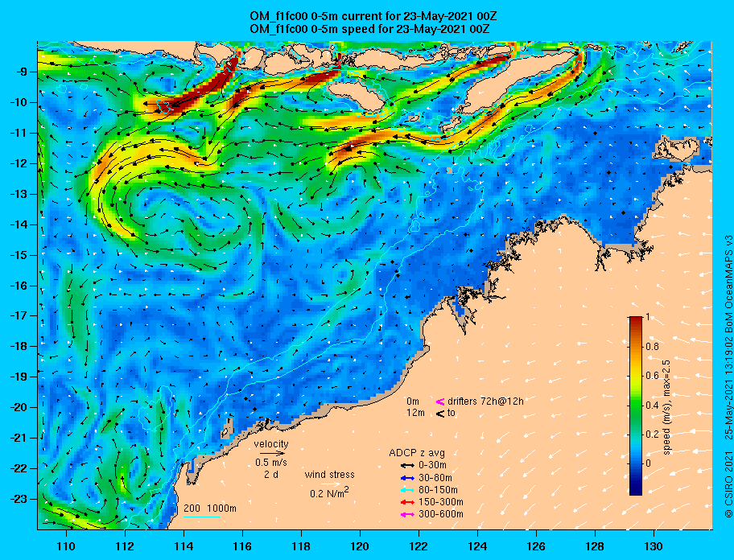
Task: Click the '0.2 N/m2' legend value
Action: click(329, 492)
